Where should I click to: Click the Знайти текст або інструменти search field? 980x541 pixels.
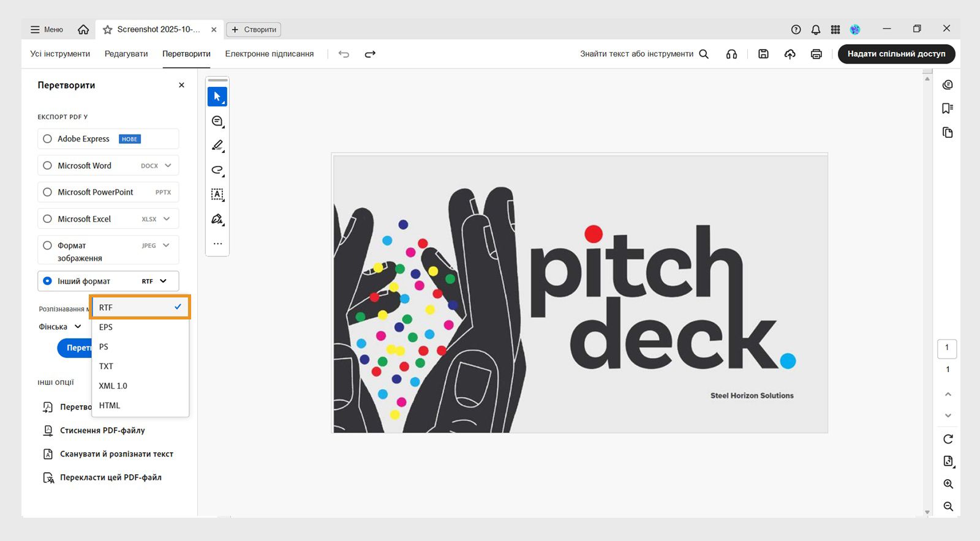(636, 54)
